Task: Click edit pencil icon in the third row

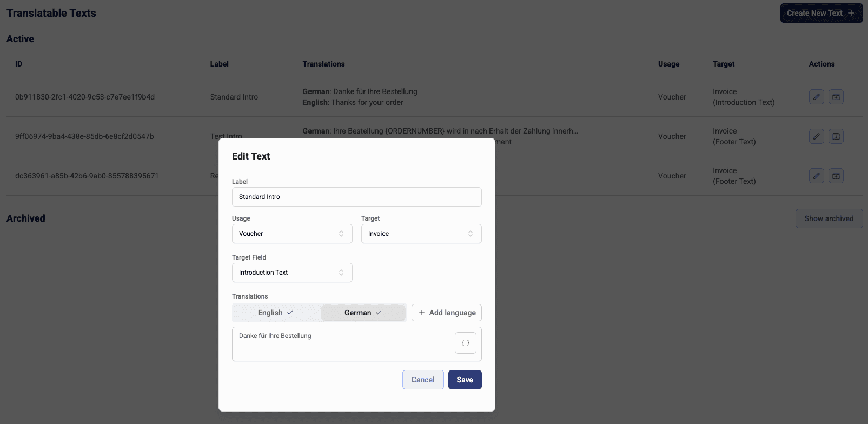Action: (x=817, y=176)
